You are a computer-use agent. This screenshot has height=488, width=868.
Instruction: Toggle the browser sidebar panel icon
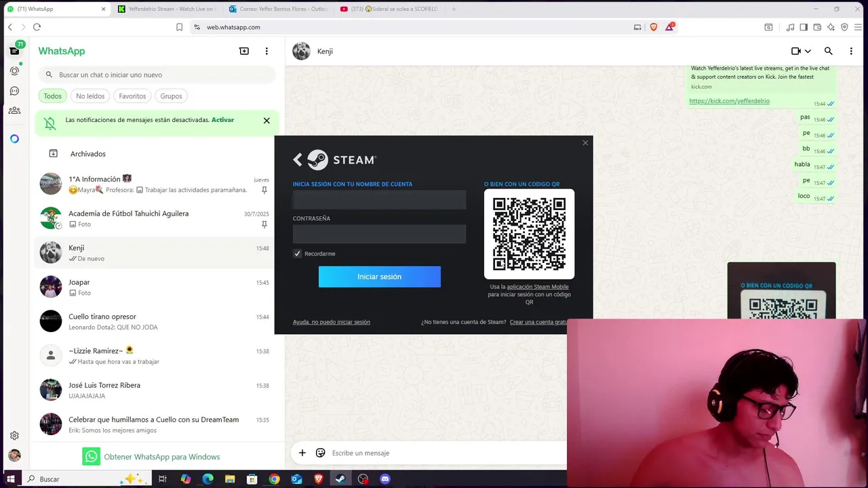click(x=804, y=27)
